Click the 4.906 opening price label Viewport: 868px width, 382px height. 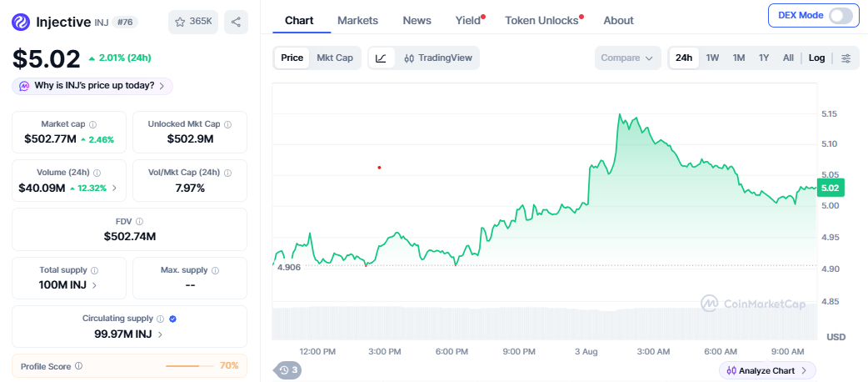tap(288, 267)
